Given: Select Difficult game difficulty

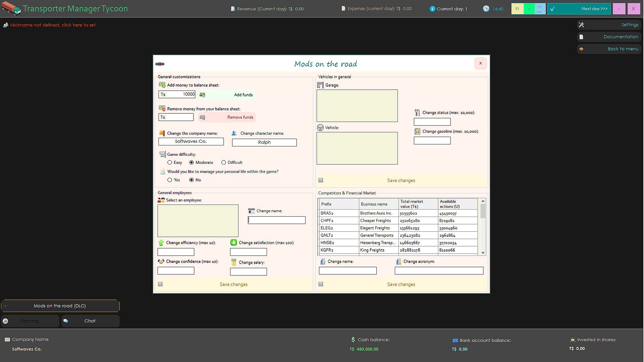Looking at the screenshot, I should pos(224,163).
